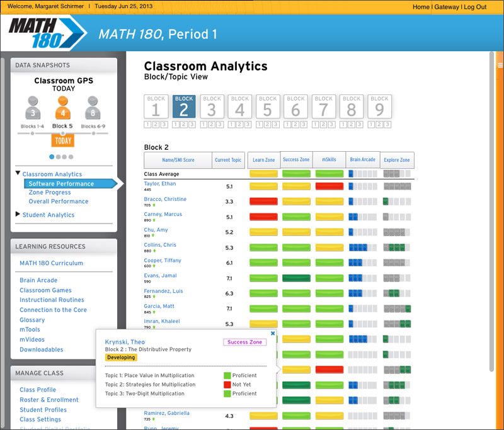Click Collins, Chris Brain Arcade progress bar
504x430 pixels.
(363, 247)
